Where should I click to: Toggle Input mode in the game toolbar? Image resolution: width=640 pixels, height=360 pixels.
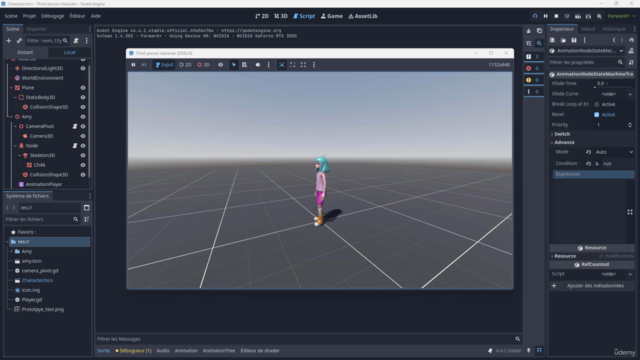click(164, 64)
